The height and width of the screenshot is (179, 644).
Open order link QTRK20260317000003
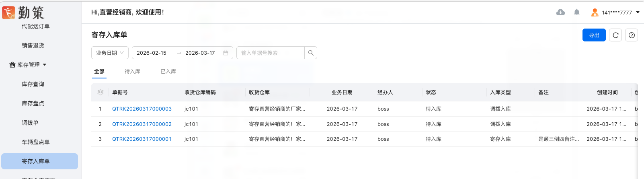(x=142, y=109)
